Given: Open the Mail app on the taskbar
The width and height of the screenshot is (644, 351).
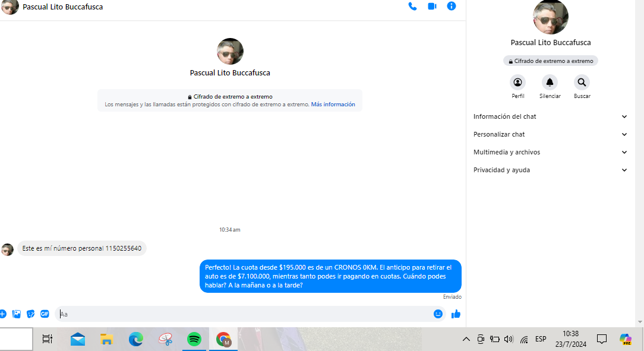Looking at the screenshot, I should click(x=78, y=339).
